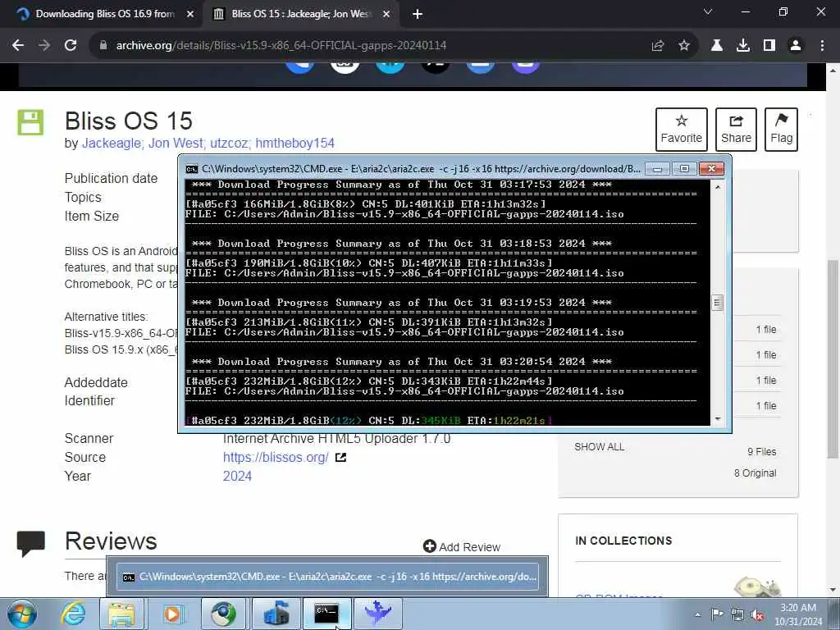Click SHOW ALL download options
Screen dimensions: 840x630
599,447
